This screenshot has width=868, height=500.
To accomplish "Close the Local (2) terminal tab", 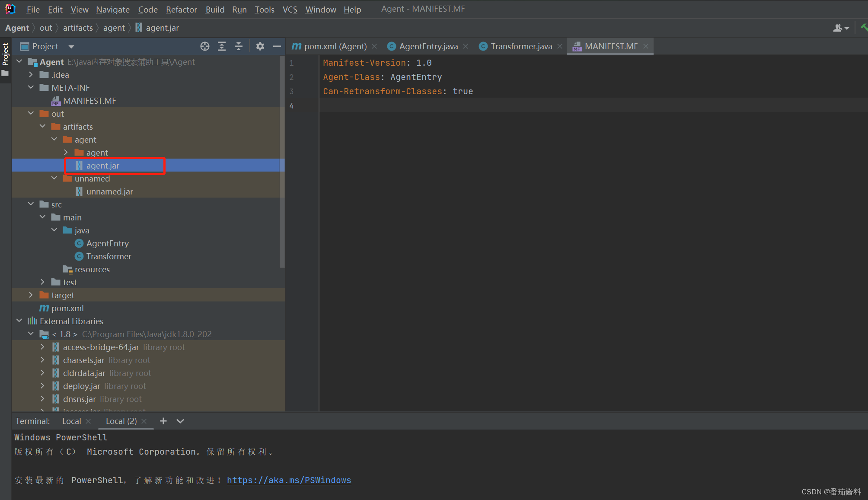I will click(x=144, y=421).
